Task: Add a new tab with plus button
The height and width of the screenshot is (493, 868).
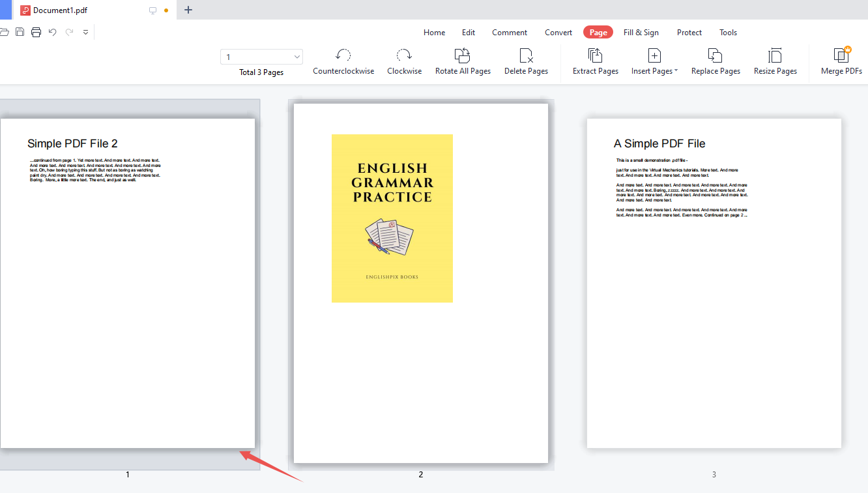Action: pos(188,10)
